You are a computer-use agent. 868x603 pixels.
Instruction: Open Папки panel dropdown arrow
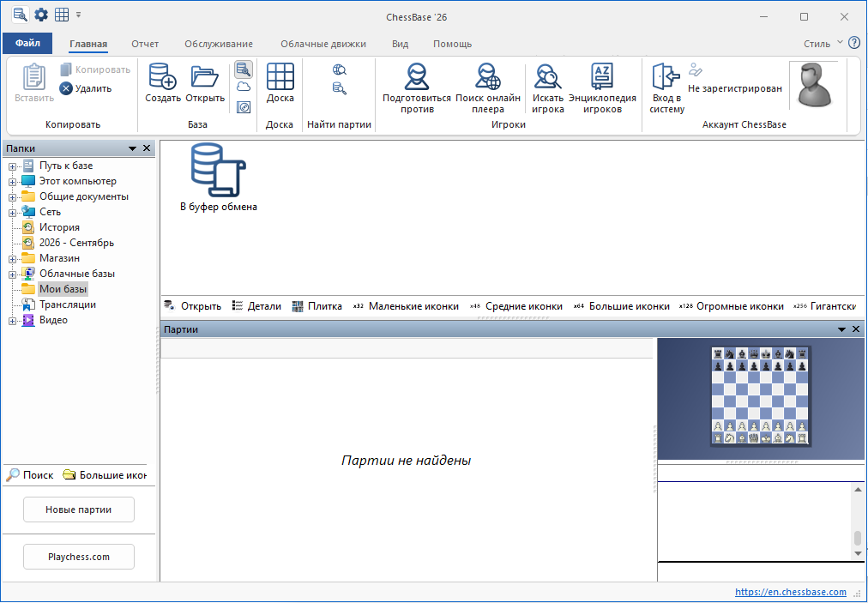pyautogui.click(x=133, y=148)
